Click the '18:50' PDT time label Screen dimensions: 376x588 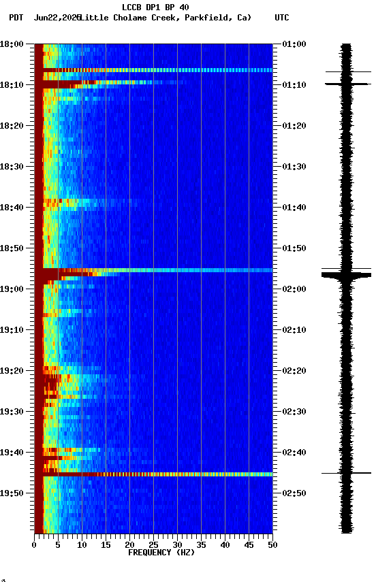pyautogui.click(x=12, y=248)
